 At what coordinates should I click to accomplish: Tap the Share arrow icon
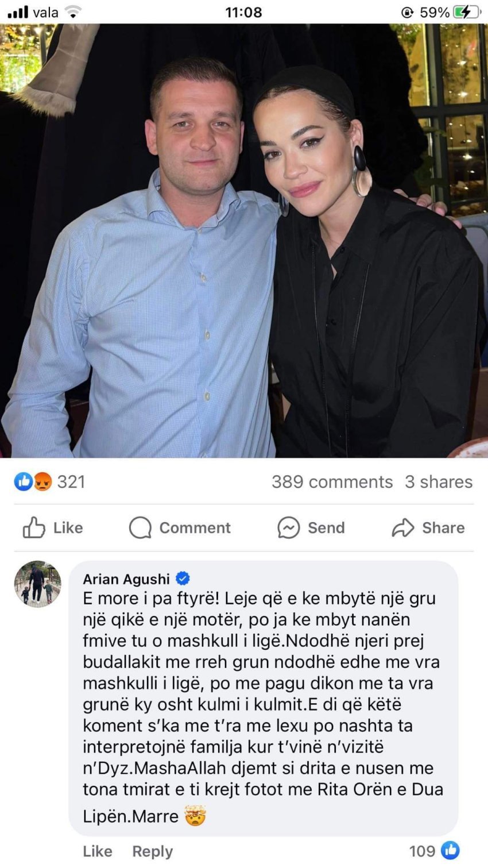click(403, 527)
